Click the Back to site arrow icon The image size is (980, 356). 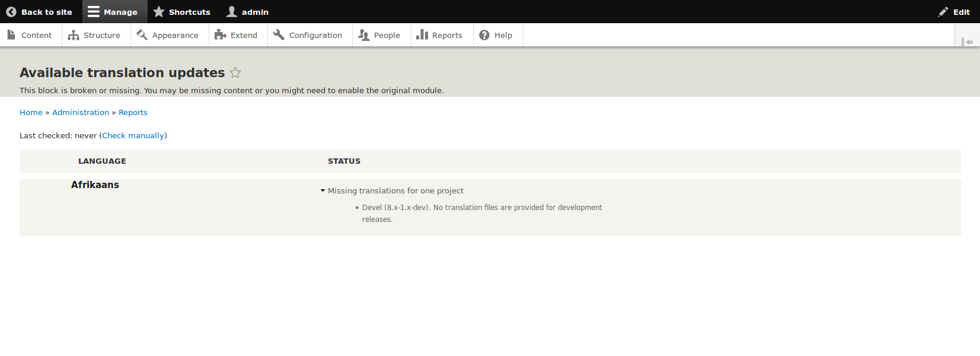[11, 12]
